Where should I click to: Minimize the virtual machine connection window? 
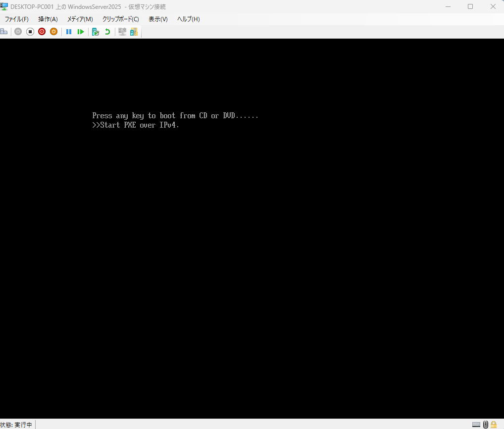click(x=448, y=6)
